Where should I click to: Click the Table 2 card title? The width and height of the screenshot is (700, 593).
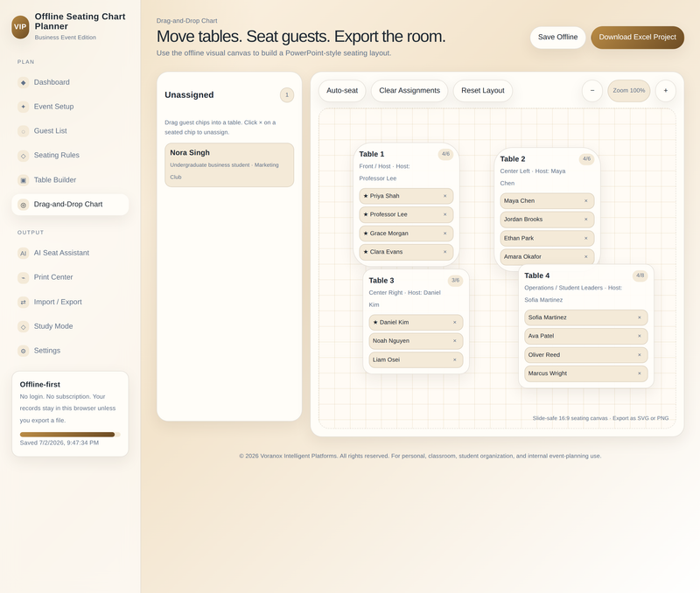tap(513, 159)
